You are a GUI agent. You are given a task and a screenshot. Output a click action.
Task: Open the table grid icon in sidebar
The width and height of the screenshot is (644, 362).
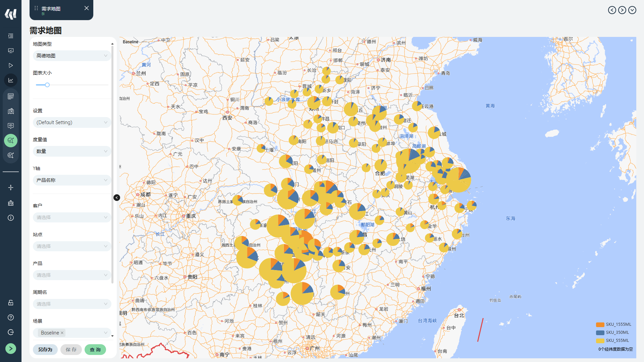point(11,96)
